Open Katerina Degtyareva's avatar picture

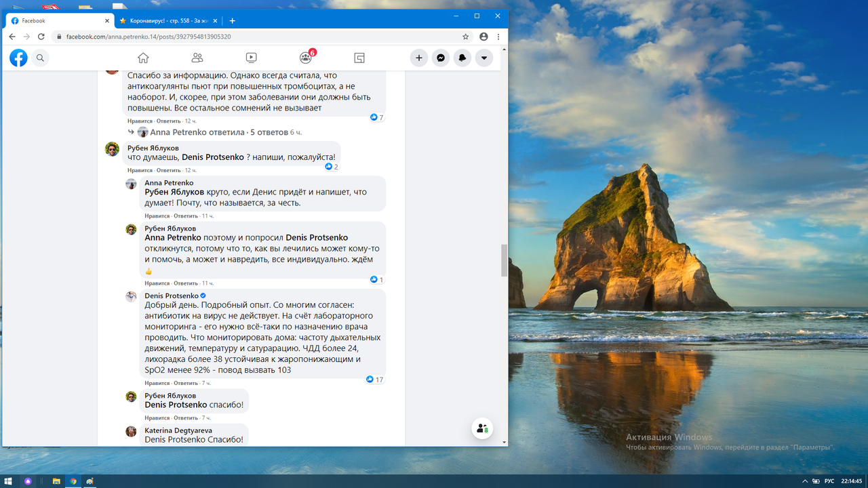pos(132,431)
